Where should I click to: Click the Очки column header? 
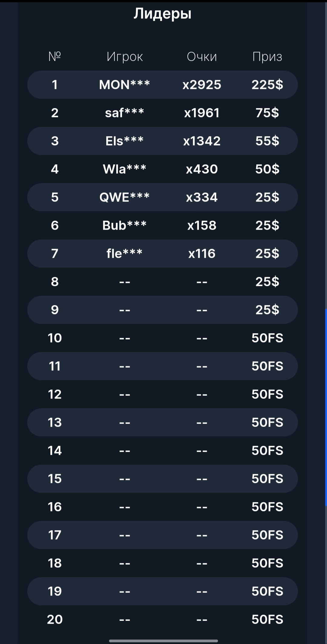click(202, 57)
